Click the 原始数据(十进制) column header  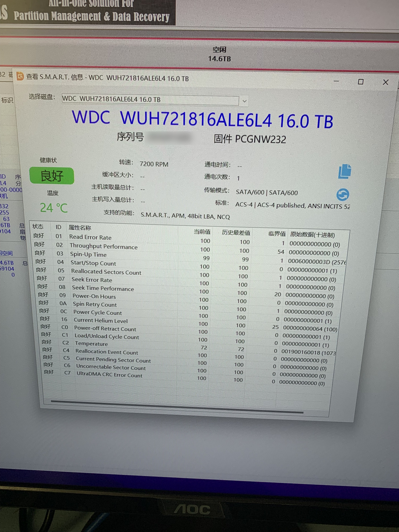tap(312, 235)
